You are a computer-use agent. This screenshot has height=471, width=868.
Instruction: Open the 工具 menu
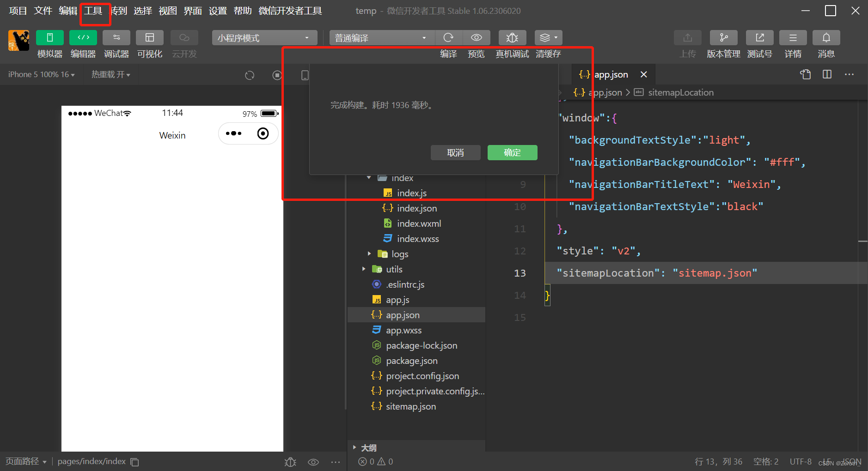(94, 11)
